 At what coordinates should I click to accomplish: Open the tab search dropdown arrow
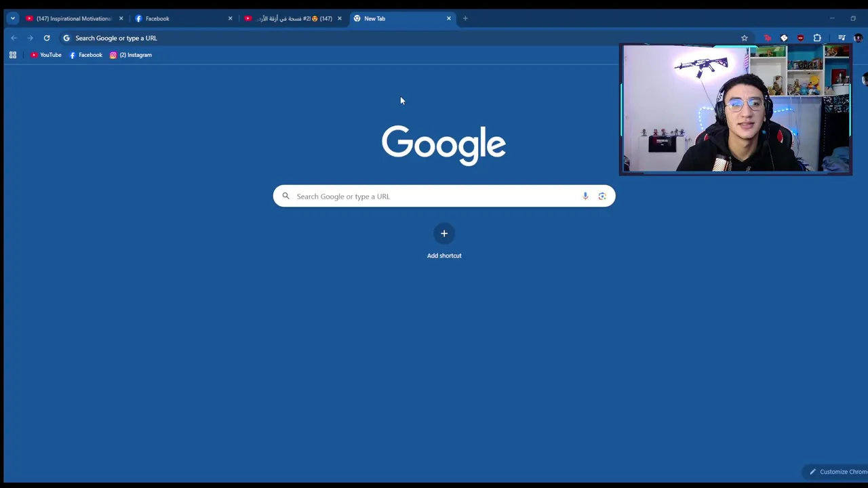[12, 18]
